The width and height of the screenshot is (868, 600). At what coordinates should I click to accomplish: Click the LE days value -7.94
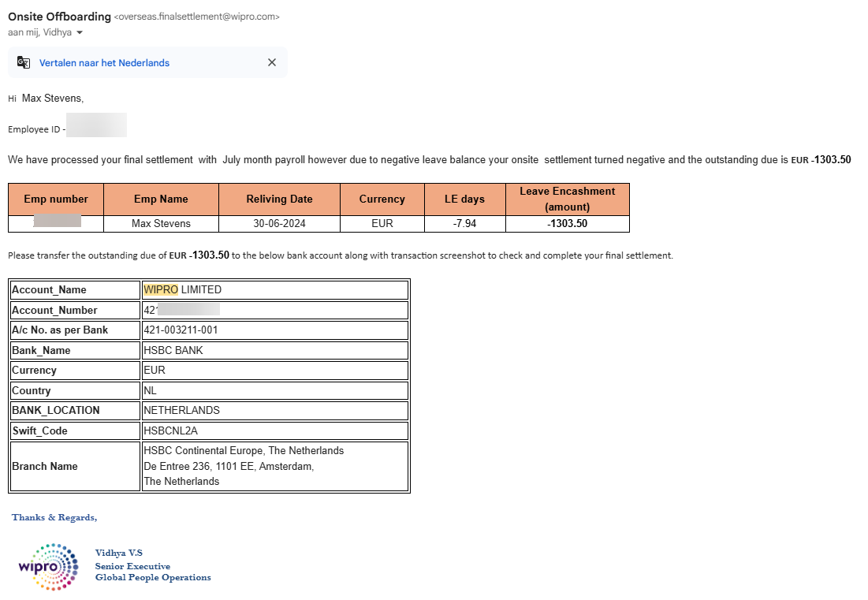464,224
